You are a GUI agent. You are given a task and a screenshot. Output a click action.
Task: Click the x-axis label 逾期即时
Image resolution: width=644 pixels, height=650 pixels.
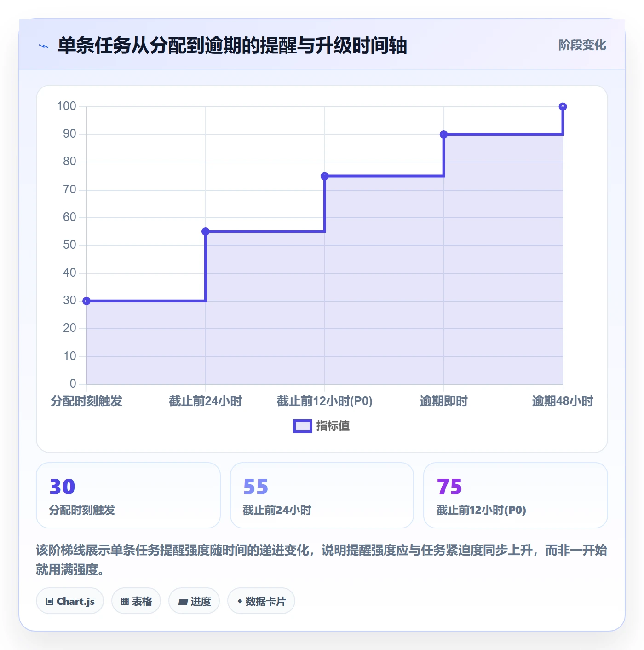(444, 401)
